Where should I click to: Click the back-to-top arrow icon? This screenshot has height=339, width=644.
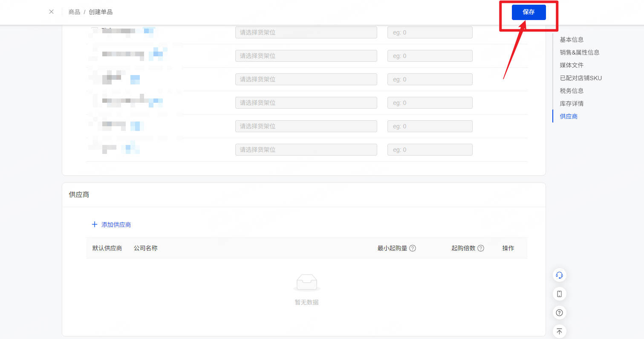[560, 331]
